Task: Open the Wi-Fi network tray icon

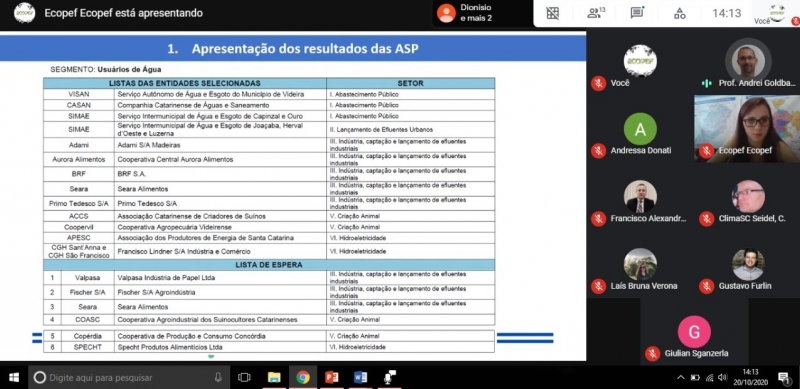Action: [x=709, y=377]
